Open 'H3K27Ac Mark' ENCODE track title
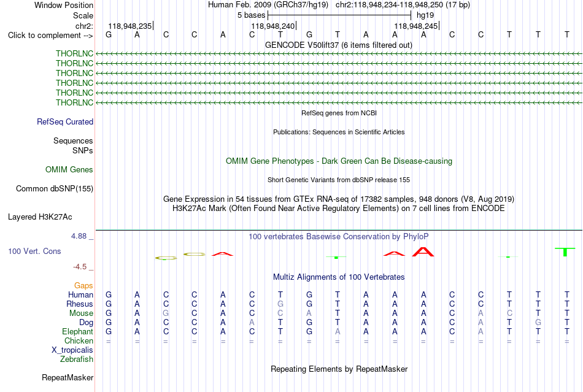583x392 pixels. click(339, 208)
